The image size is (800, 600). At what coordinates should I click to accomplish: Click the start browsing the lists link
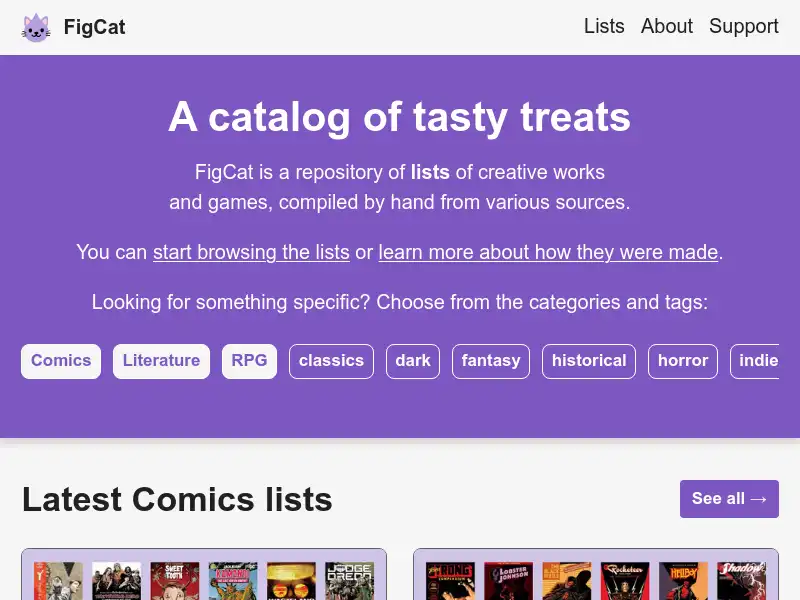[x=251, y=252]
